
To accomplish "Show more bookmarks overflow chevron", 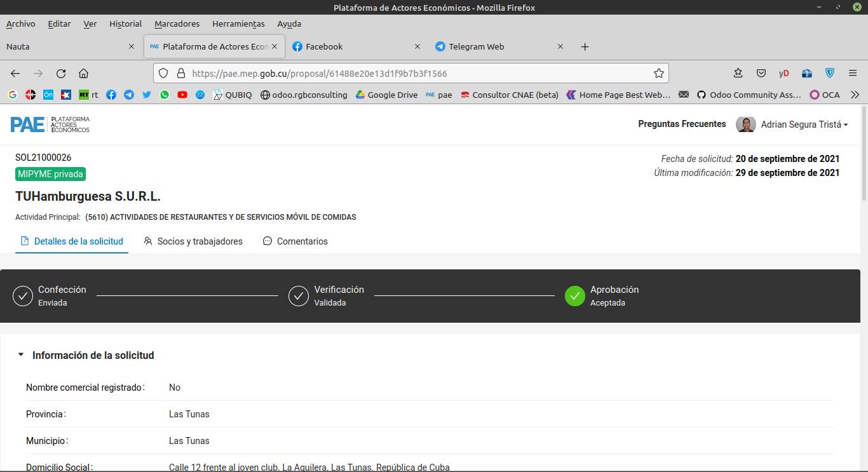I will 855,95.
